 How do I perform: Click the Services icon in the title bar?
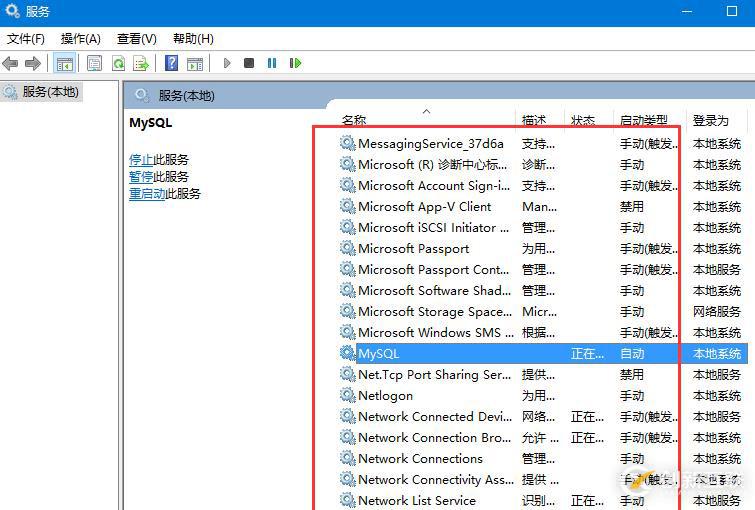click(x=12, y=10)
